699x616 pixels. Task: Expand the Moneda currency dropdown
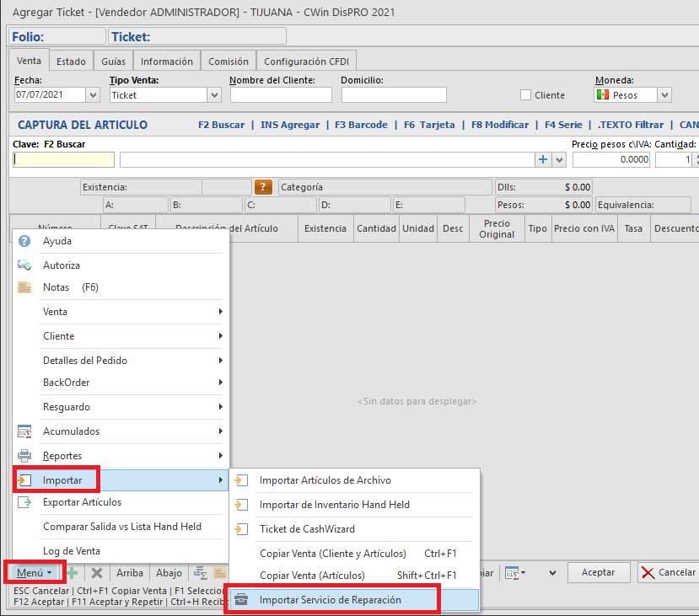[x=664, y=95]
